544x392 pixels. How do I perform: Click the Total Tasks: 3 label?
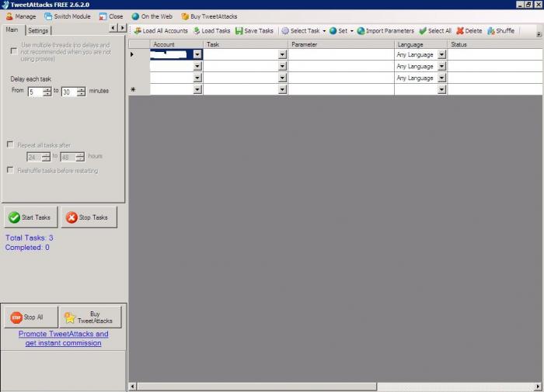[30, 238]
